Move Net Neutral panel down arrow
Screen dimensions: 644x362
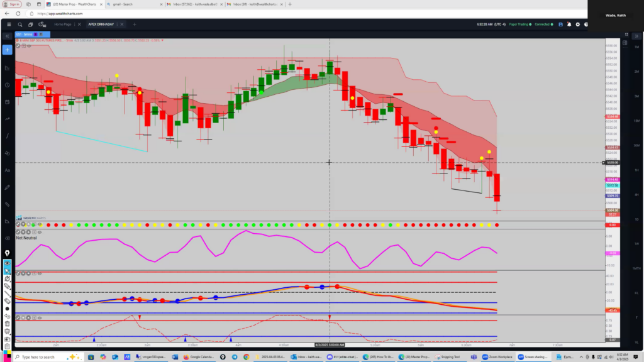click(x=23, y=232)
